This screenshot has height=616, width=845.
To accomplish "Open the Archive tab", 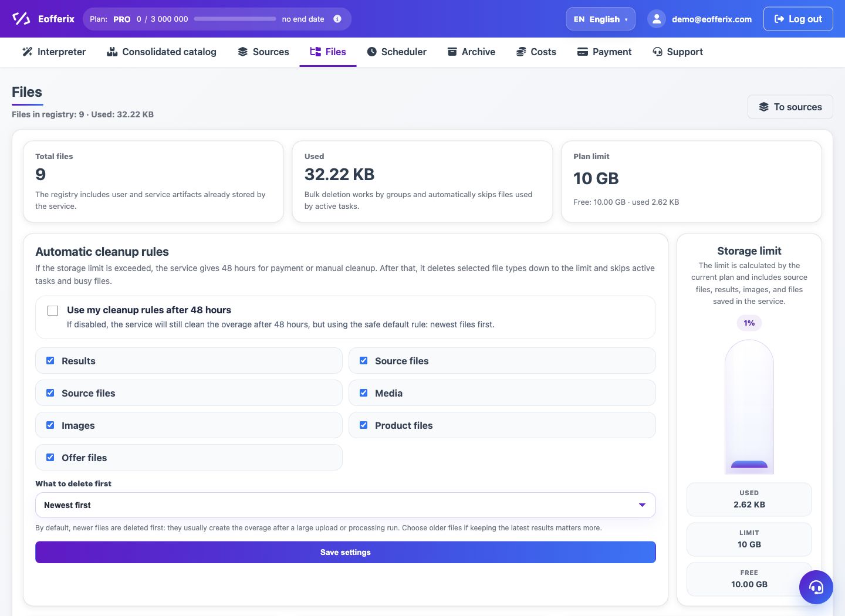I will (x=471, y=52).
